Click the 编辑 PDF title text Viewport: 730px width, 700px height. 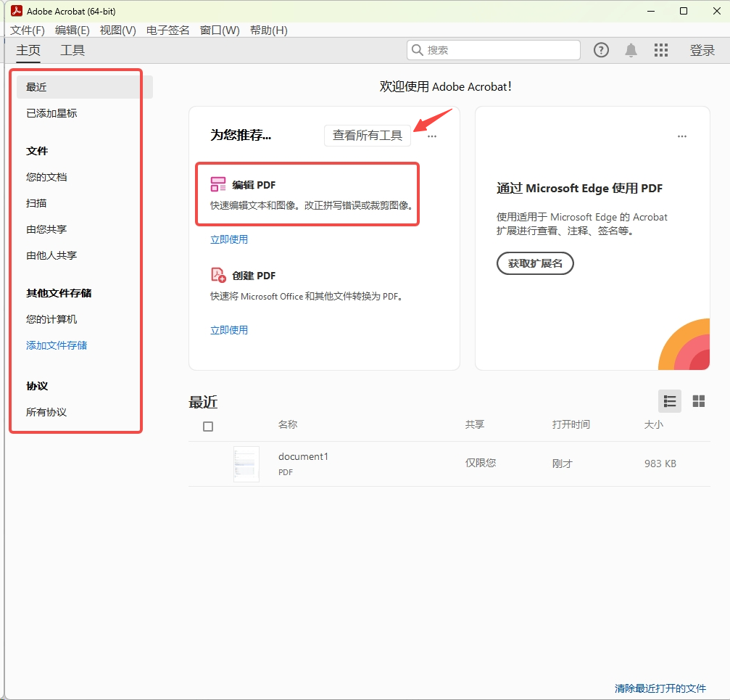254,185
